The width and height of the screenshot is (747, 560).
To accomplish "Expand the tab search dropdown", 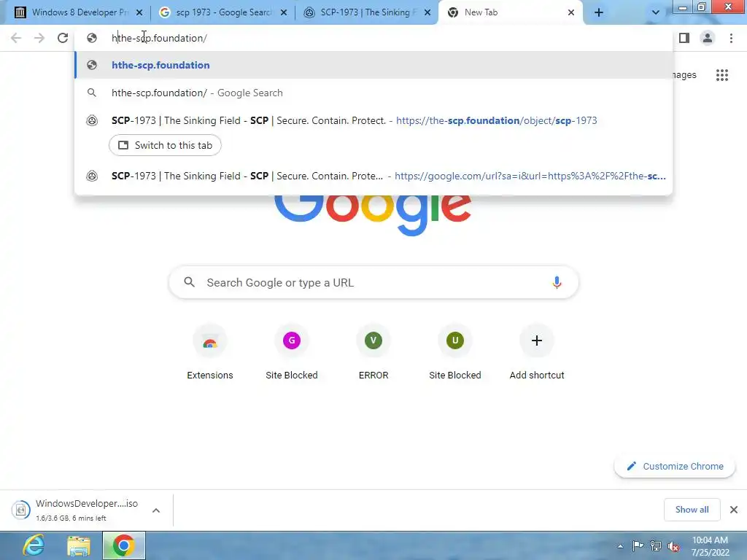I will click(656, 12).
